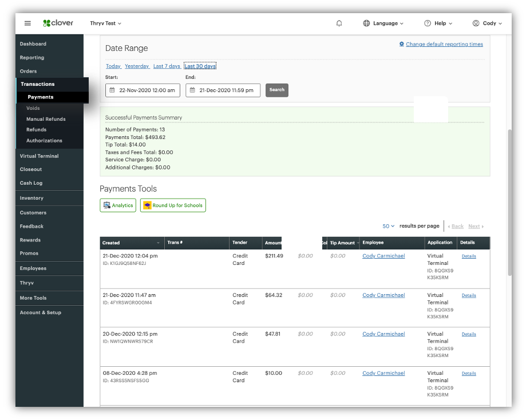
Task: Sort by the Created column arrow
Action: pyautogui.click(x=158, y=243)
